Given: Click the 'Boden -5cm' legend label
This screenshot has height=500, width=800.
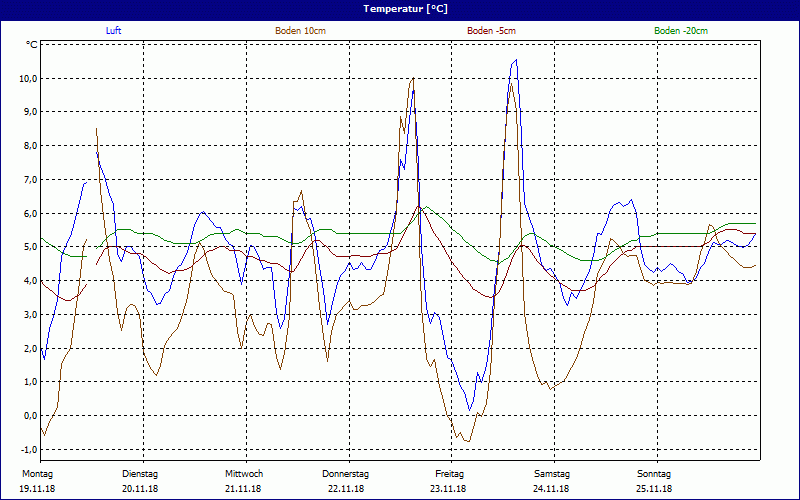Looking at the screenshot, I should pyautogui.click(x=491, y=31).
